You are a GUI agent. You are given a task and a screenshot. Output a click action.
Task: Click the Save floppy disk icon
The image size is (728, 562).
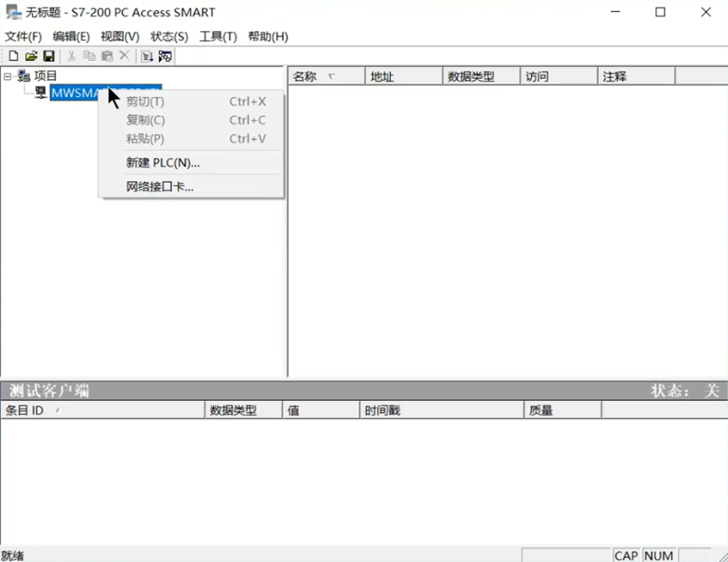48,56
